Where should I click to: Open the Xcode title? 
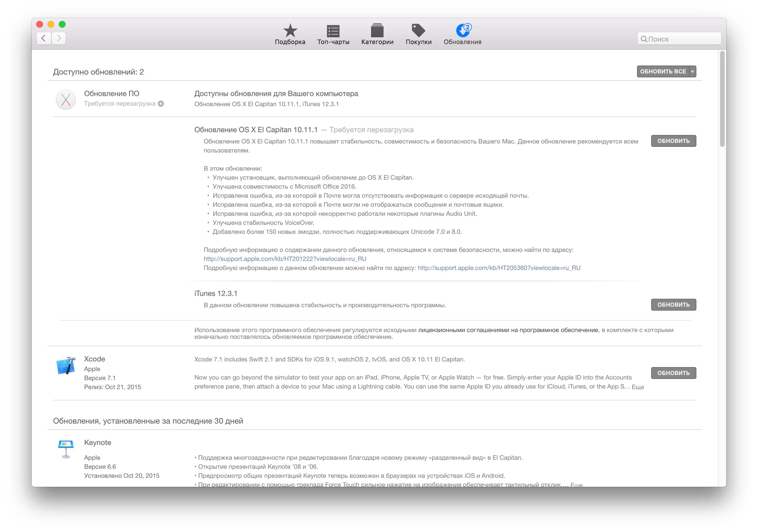94,359
